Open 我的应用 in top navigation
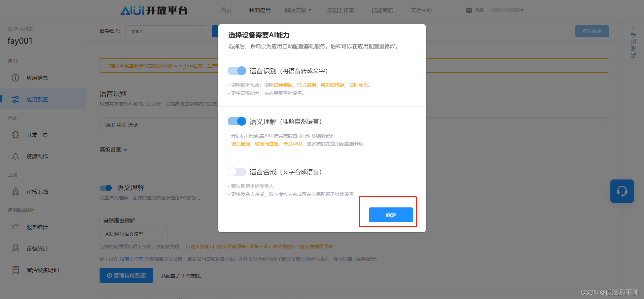This screenshot has height=299, width=644. point(260,10)
